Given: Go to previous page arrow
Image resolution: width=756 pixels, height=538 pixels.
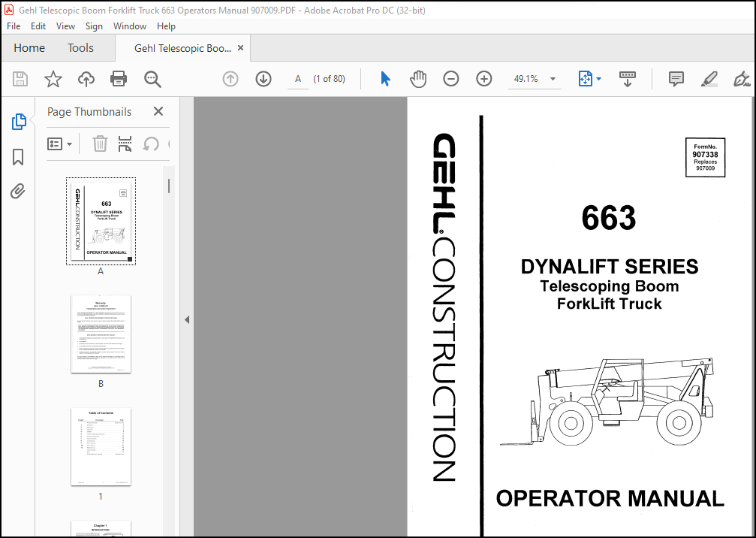Looking at the screenshot, I should point(230,79).
